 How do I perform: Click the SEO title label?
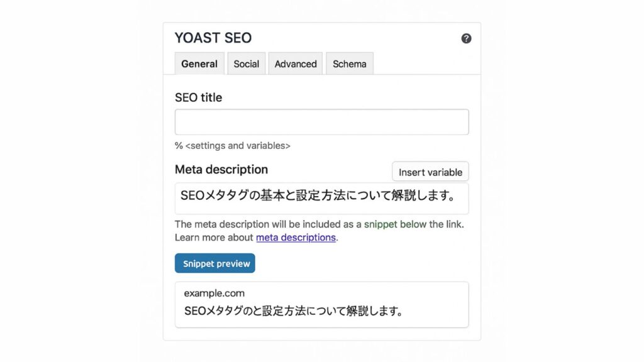pyautogui.click(x=198, y=97)
